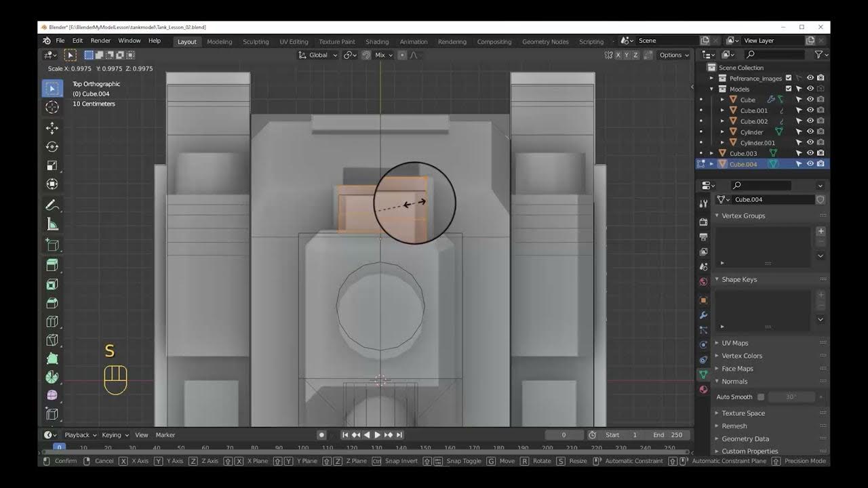
Task: Select the Inset Faces tool
Action: [52, 284]
